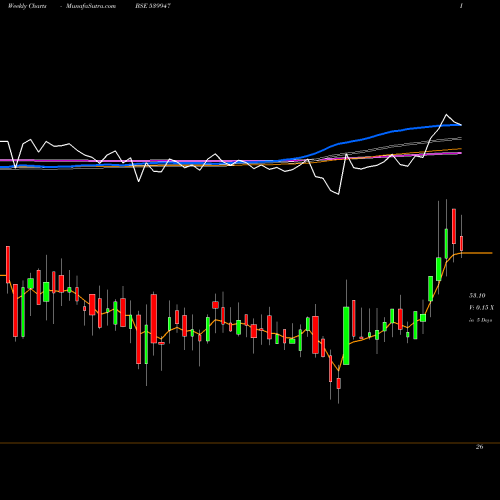The width and height of the screenshot is (500, 500).
Task: Select the 'V: 0.15 X' volume text
Action: pyautogui.click(x=482, y=308)
